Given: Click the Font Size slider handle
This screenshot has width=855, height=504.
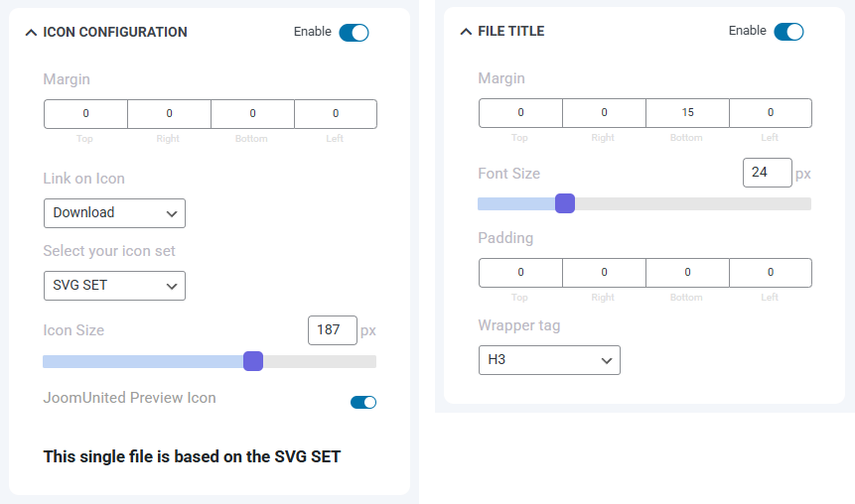Looking at the screenshot, I should (x=565, y=203).
